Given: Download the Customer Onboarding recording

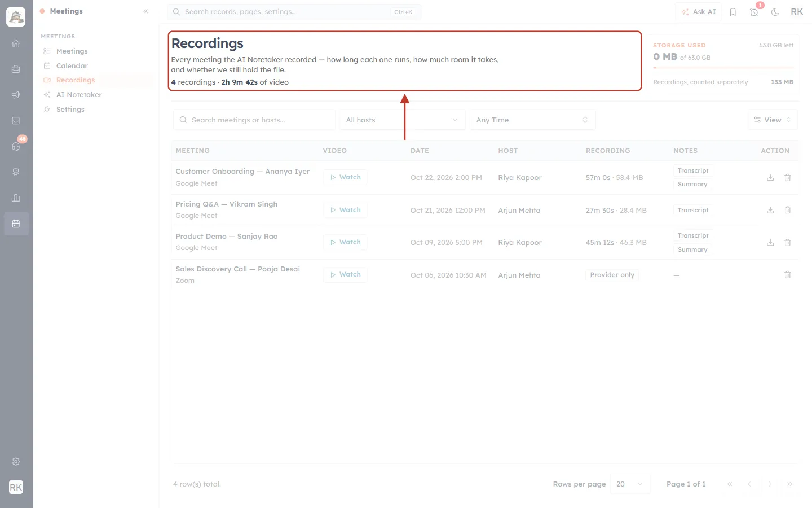Looking at the screenshot, I should click(x=770, y=178).
